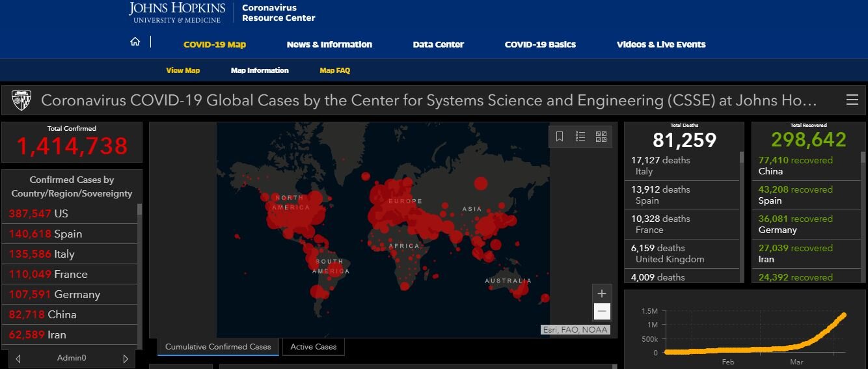Screen dimensions: 868x369
Task: Open the basemap gallery grid icon
Action: point(601,137)
